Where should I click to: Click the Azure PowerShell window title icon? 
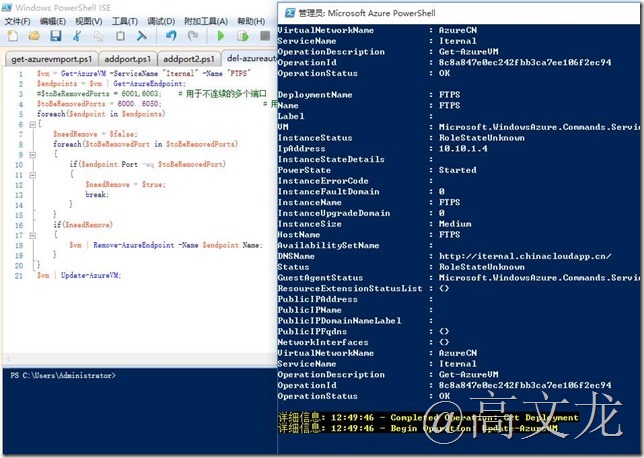[x=290, y=13]
